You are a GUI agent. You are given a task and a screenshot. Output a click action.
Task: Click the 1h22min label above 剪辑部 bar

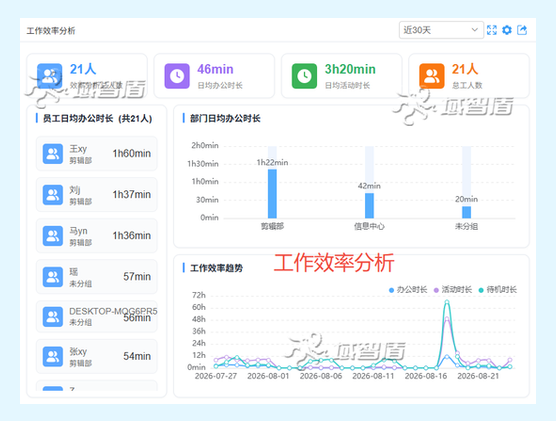[x=272, y=162]
